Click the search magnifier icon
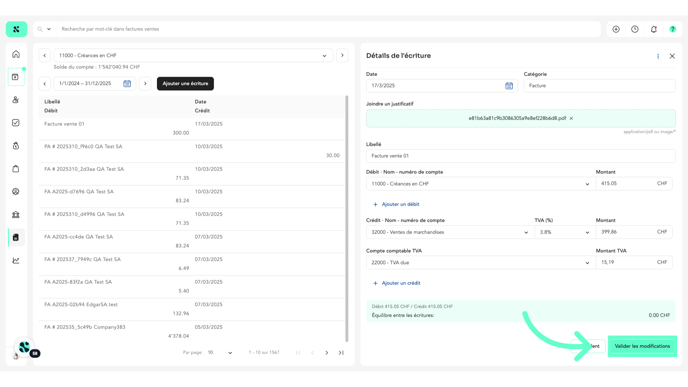 point(40,29)
